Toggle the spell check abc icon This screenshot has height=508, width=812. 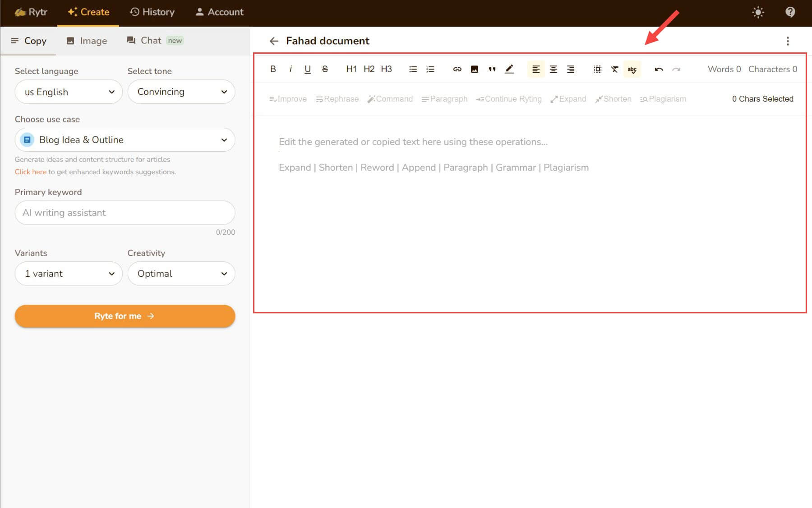click(632, 69)
